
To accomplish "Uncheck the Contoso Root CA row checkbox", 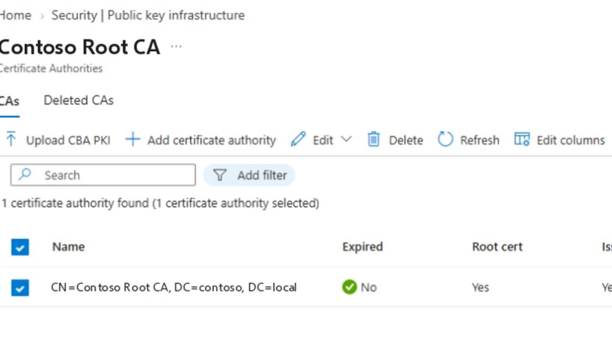I will [20, 288].
